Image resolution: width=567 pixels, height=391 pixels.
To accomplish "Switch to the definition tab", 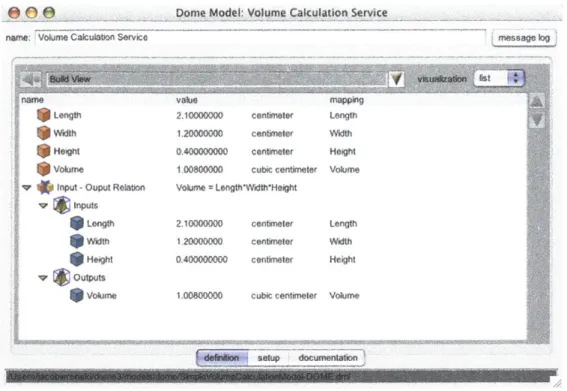I will point(222,358).
